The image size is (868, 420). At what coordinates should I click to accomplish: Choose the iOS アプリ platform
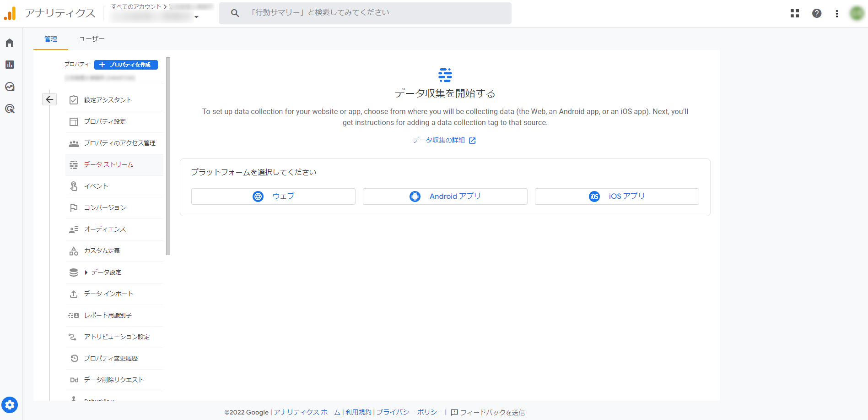(x=616, y=196)
